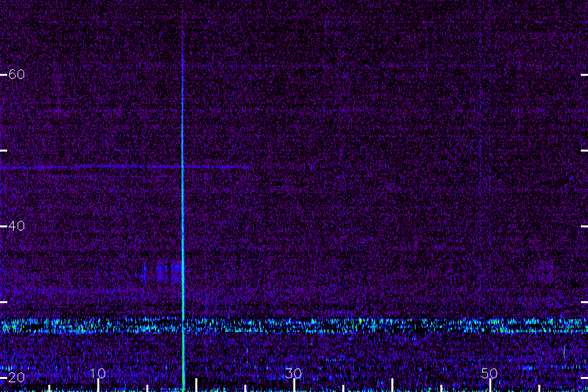Click the 30 label on horizontal axis
588x392 pixels.
click(x=293, y=373)
